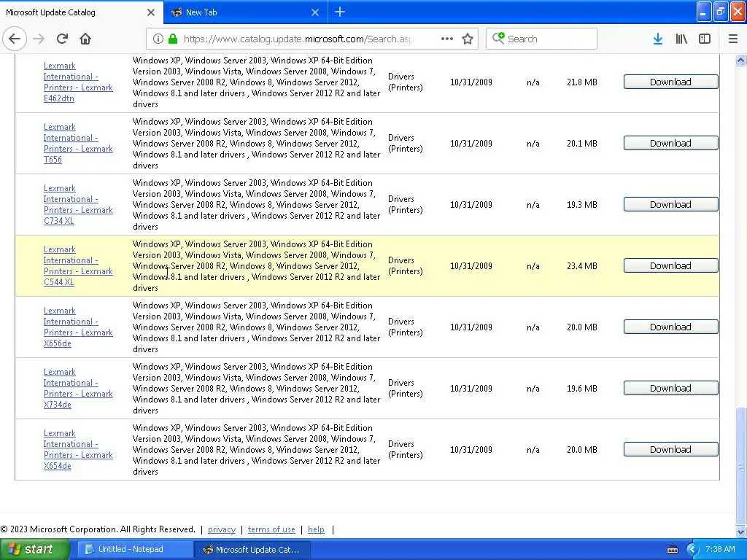Open the Lexmark X654de driver link
Image resolution: width=747 pixels, height=560 pixels.
[78, 449]
